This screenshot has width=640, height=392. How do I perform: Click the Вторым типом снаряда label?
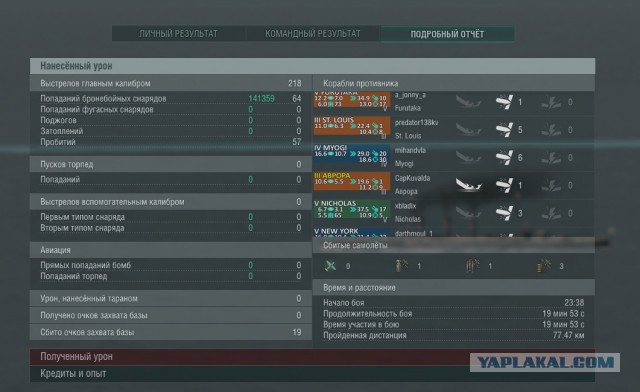(x=82, y=228)
